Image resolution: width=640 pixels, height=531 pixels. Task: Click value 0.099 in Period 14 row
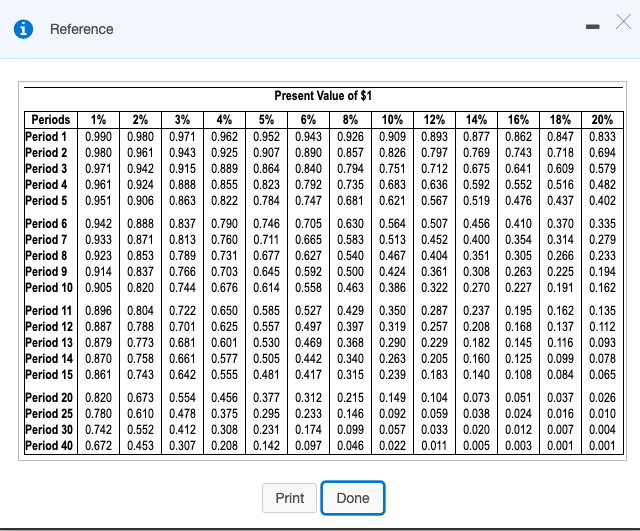click(x=560, y=358)
